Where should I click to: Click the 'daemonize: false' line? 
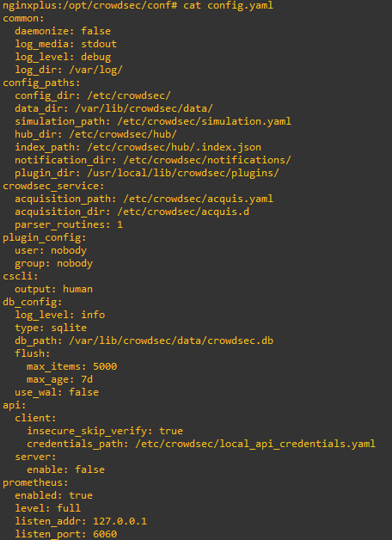pos(63,31)
